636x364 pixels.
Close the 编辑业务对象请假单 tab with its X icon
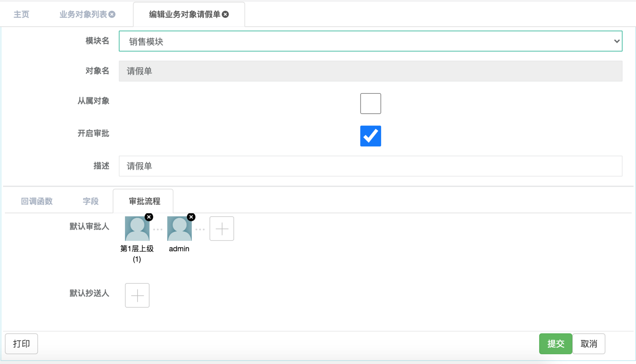225,14
